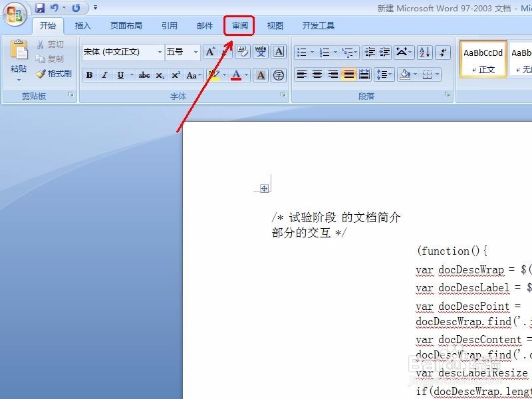Open the 视图 tab

[275, 26]
